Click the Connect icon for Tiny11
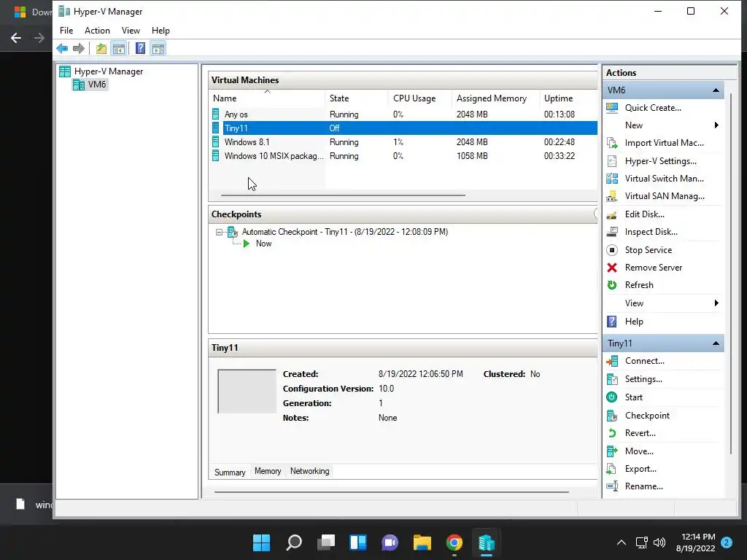Viewport: 747px width, 560px height. (612, 362)
